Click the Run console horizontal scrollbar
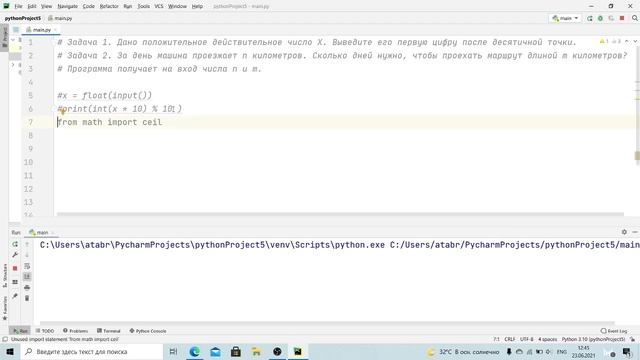640x360 pixels. 327,323
